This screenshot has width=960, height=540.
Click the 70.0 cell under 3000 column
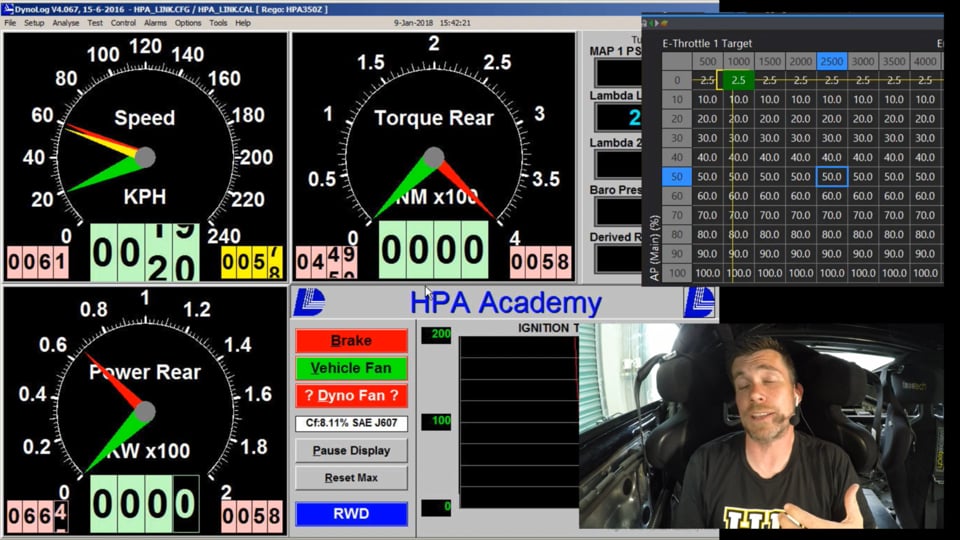tap(863, 215)
